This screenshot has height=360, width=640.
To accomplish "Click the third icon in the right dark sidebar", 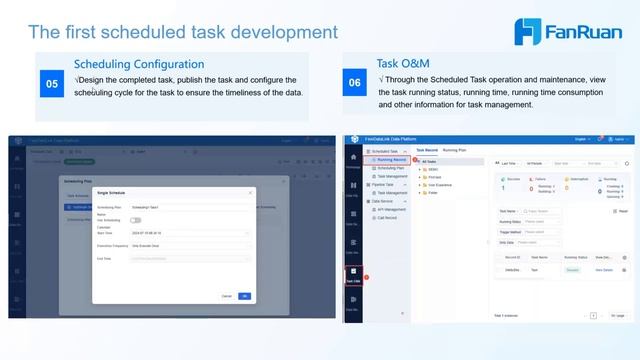I will click(353, 214).
